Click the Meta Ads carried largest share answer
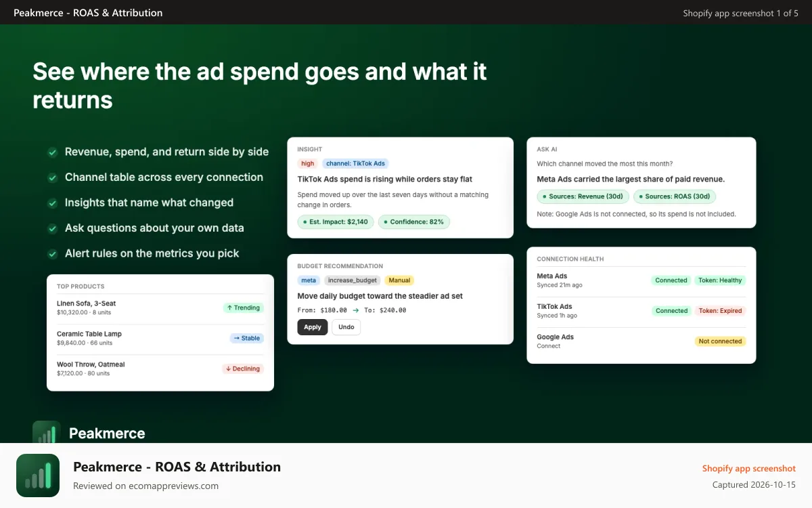Image resolution: width=812 pixels, height=508 pixels. [x=631, y=179]
